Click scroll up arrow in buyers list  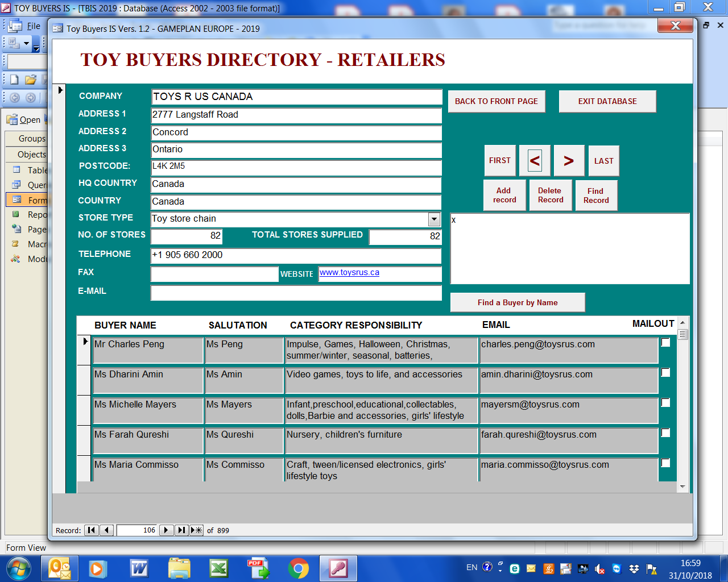coord(682,322)
